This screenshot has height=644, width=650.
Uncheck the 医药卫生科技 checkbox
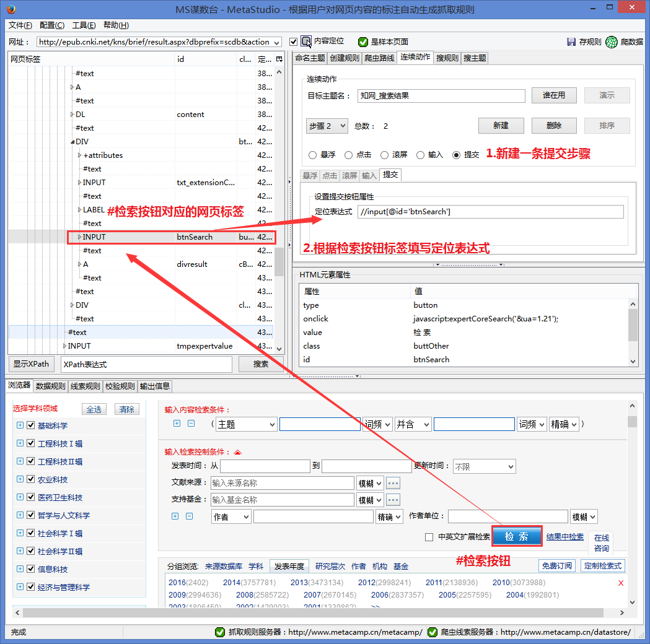pos(31,497)
